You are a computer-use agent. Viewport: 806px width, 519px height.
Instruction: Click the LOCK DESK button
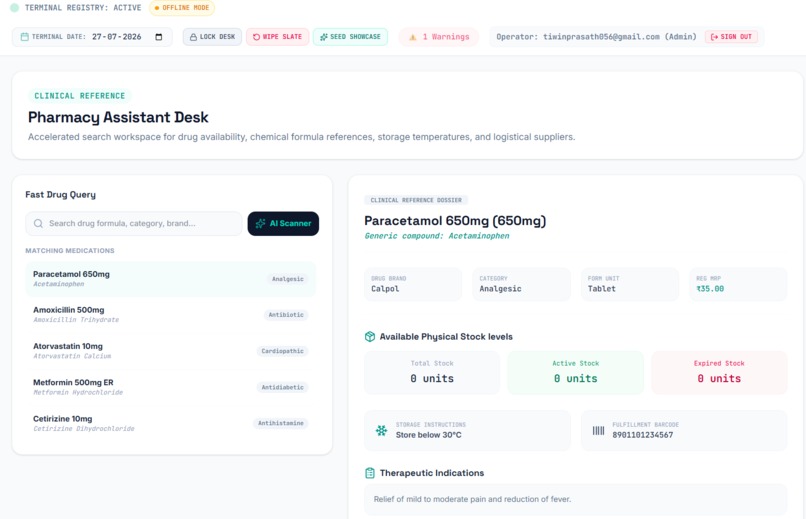(212, 37)
